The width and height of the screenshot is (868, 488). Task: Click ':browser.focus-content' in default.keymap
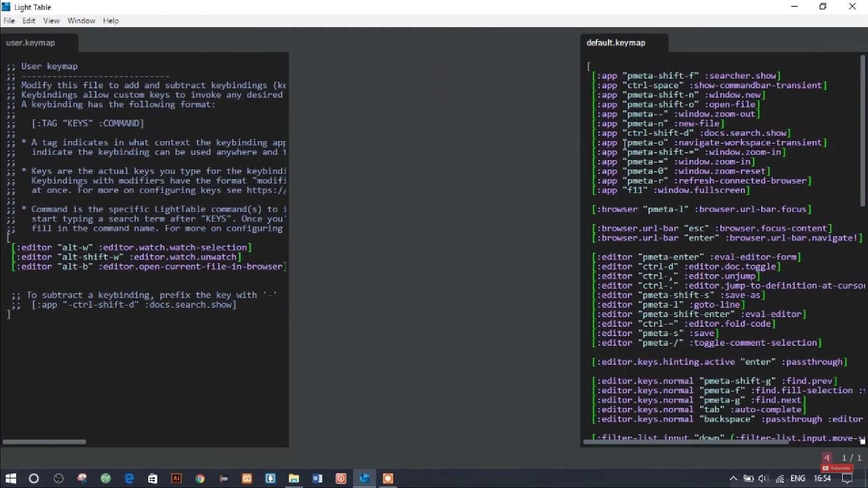coord(771,228)
